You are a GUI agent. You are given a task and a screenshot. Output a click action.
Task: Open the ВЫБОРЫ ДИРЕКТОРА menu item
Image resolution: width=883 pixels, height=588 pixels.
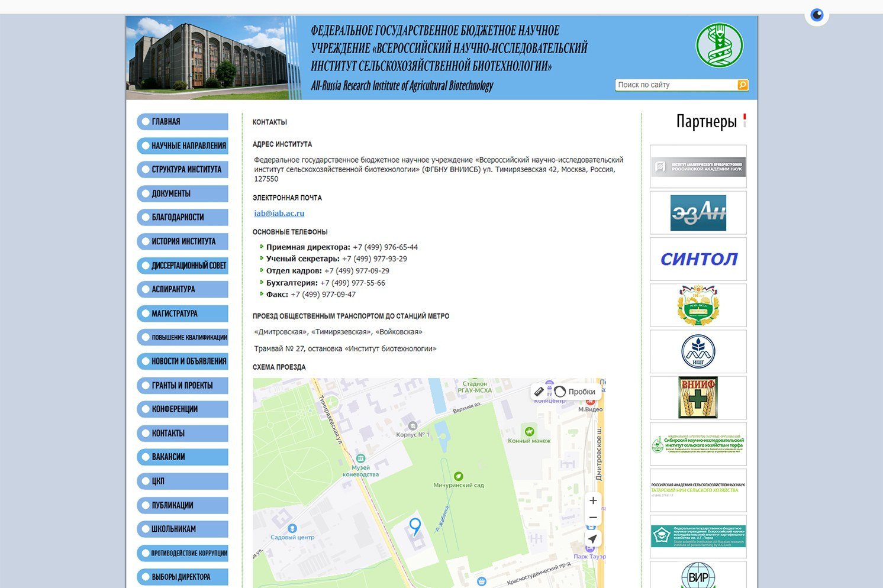182,577
